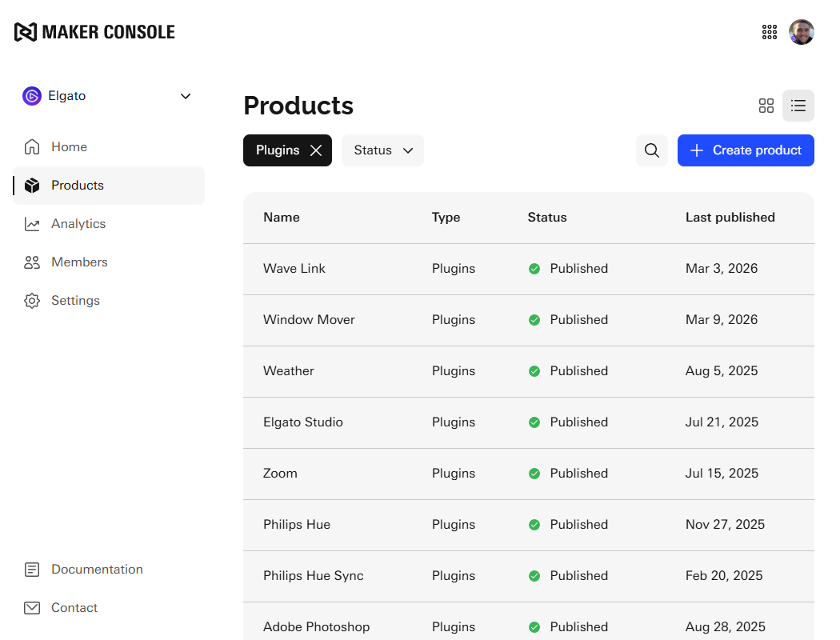840x640 pixels.
Task: Sort by the Last published column header
Action: click(x=730, y=218)
